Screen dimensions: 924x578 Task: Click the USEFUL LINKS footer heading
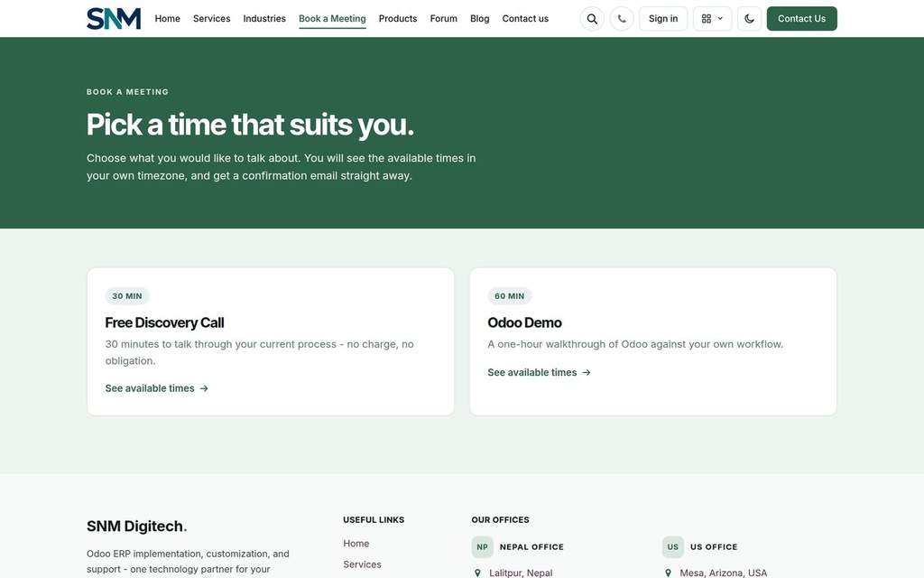pyautogui.click(x=374, y=519)
